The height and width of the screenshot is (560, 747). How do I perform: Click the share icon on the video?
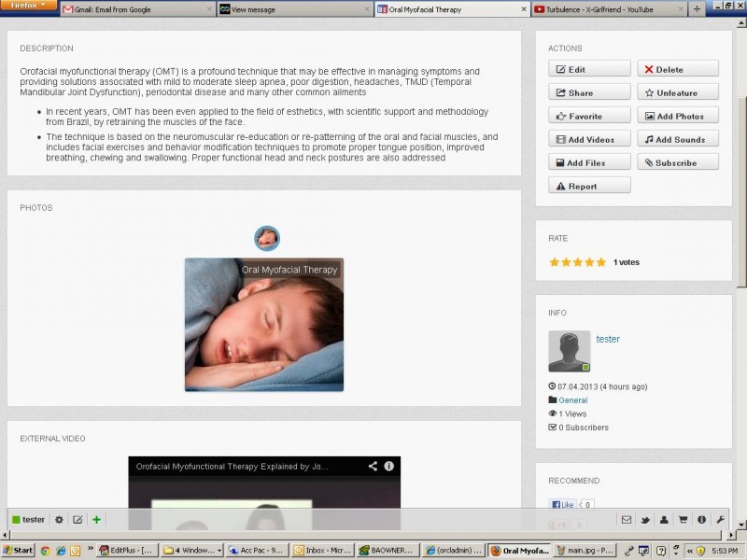coord(373,466)
